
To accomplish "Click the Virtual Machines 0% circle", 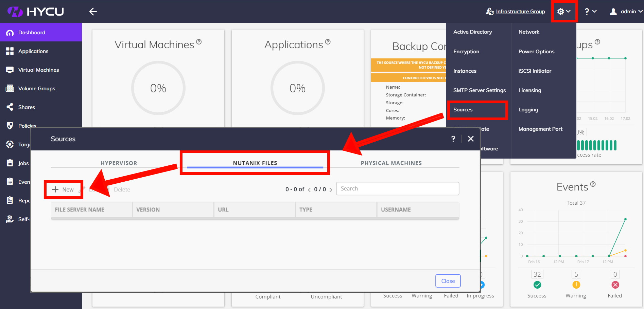I will coord(158,88).
